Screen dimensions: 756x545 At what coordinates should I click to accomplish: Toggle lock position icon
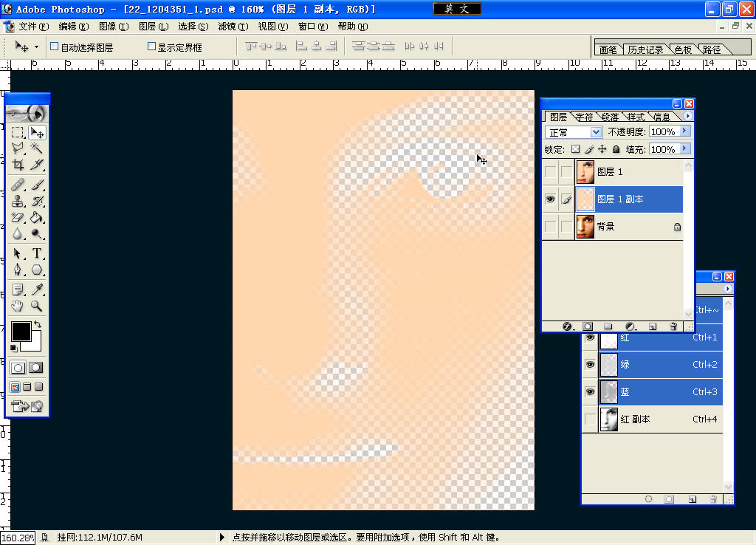(x=602, y=149)
